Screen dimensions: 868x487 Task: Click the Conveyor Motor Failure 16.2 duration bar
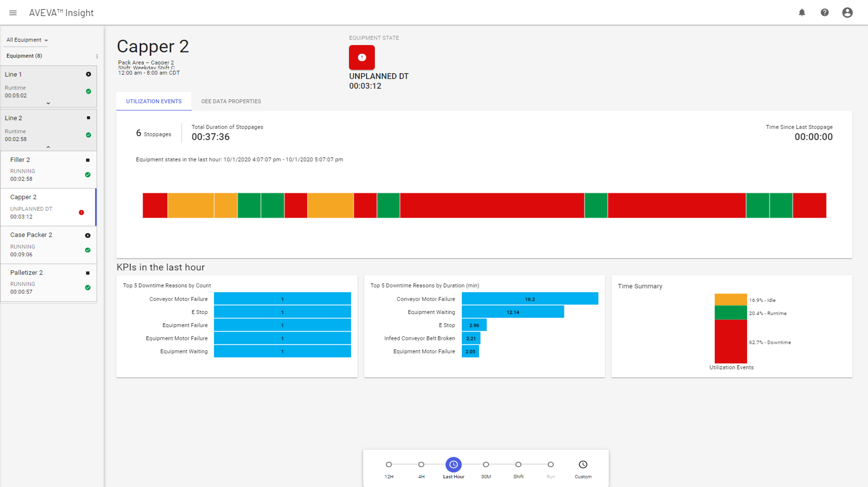click(529, 299)
